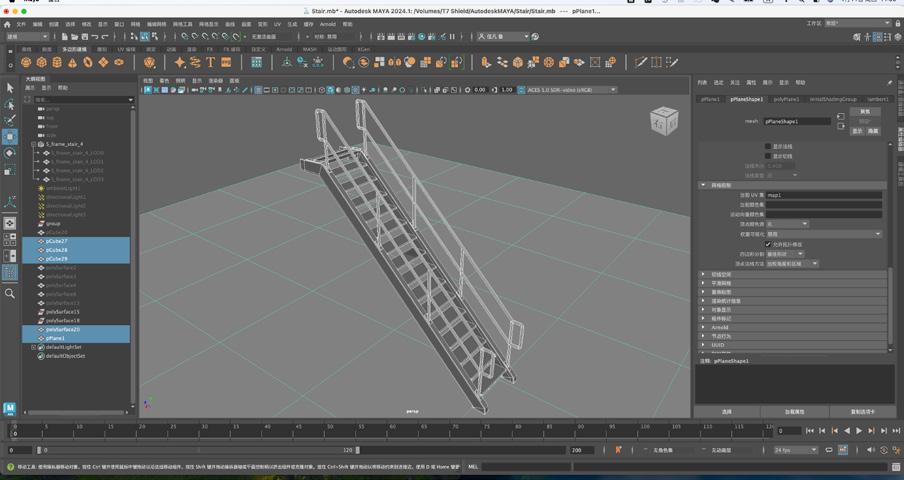Click the four-pane layout icon

click(x=10, y=239)
